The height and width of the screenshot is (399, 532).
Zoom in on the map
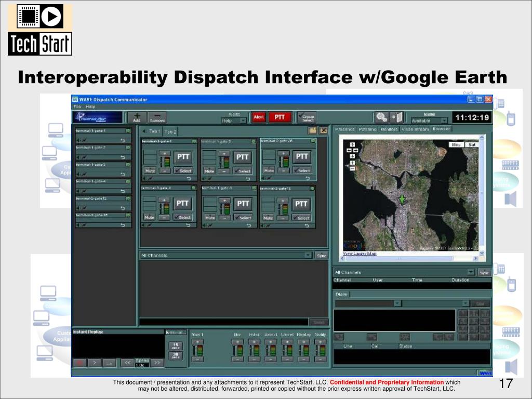pyautogui.click(x=352, y=163)
